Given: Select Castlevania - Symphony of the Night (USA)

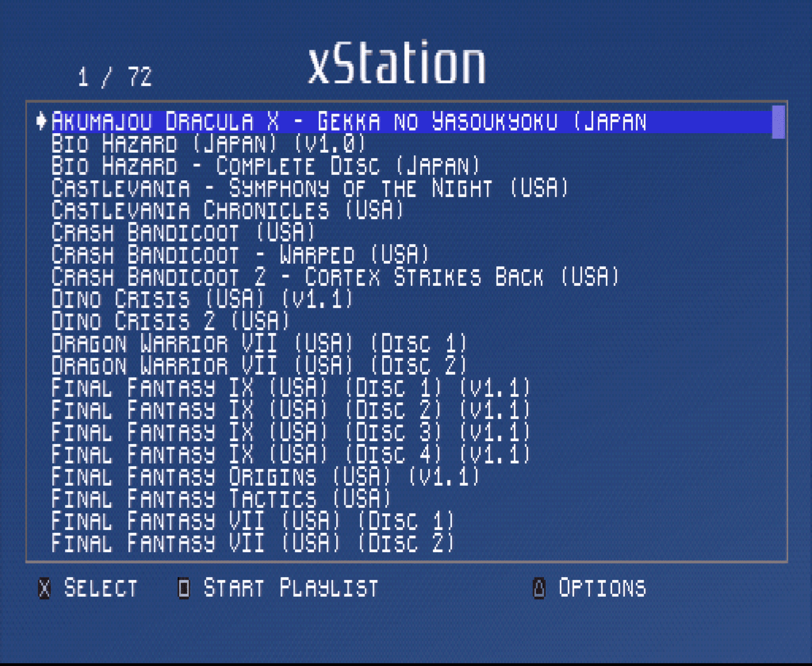Looking at the screenshot, I should pos(309,188).
